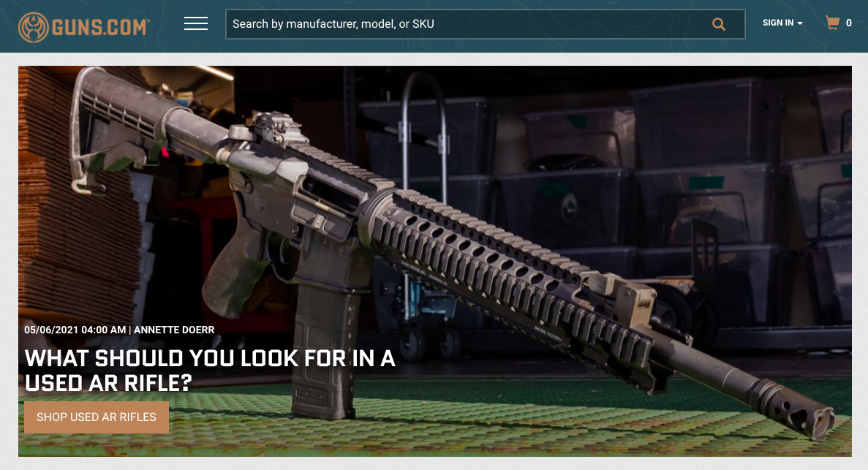Click the magnifying glass search icon
This screenshot has width=868, height=470.
(x=719, y=24)
